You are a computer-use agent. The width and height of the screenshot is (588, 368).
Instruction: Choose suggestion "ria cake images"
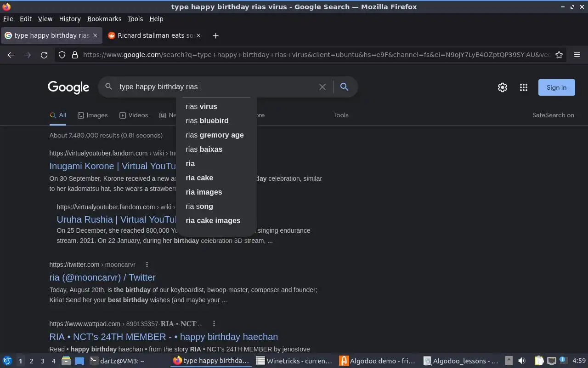pos(216,220)
